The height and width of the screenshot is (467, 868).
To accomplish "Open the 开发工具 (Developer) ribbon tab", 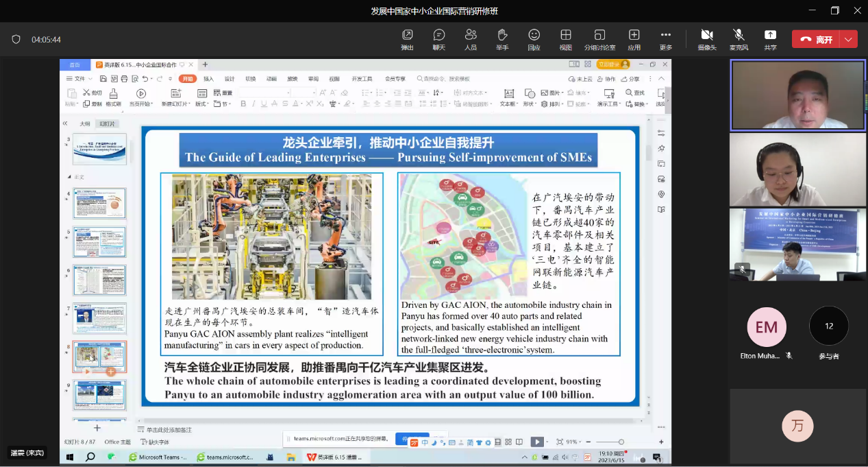I will [x=362, y=79].
